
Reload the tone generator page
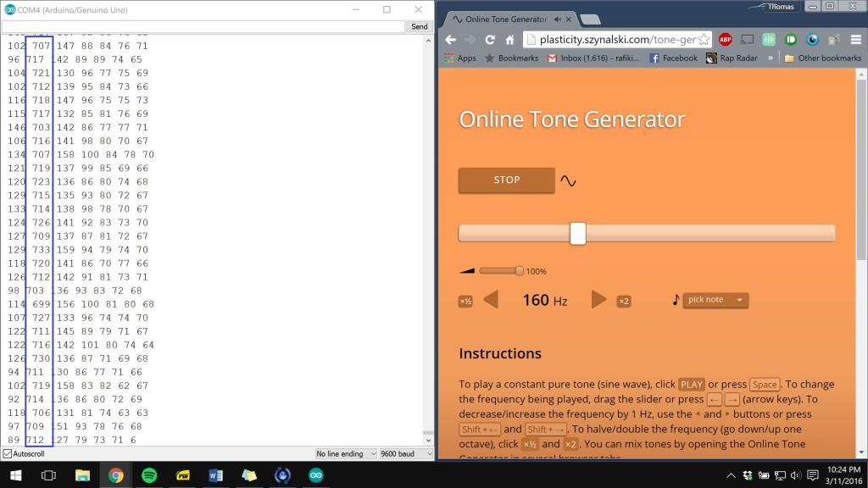click(x=490, y=39)
